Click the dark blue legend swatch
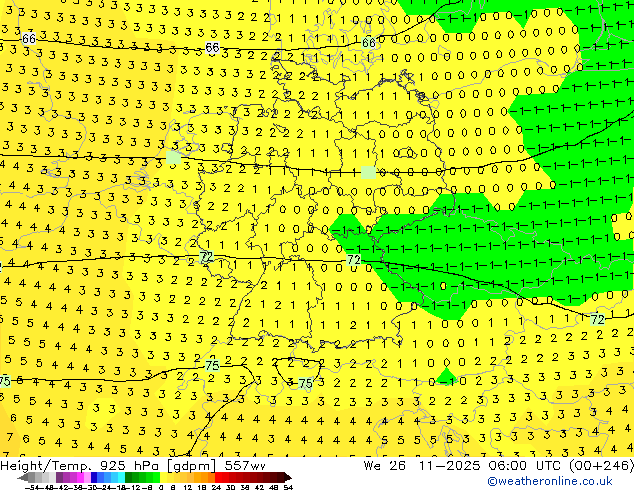Image resolution: width=634 pixels, height=490 pixels. tap(94, 477)
